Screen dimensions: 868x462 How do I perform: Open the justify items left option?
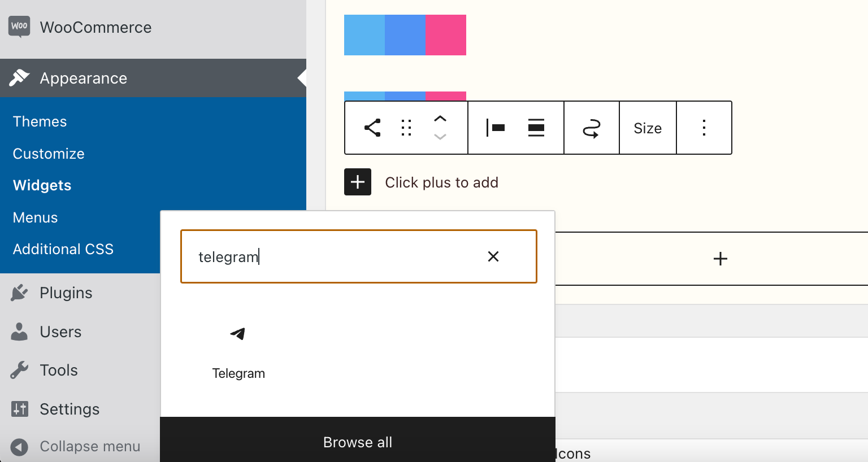tap(496, 128)
